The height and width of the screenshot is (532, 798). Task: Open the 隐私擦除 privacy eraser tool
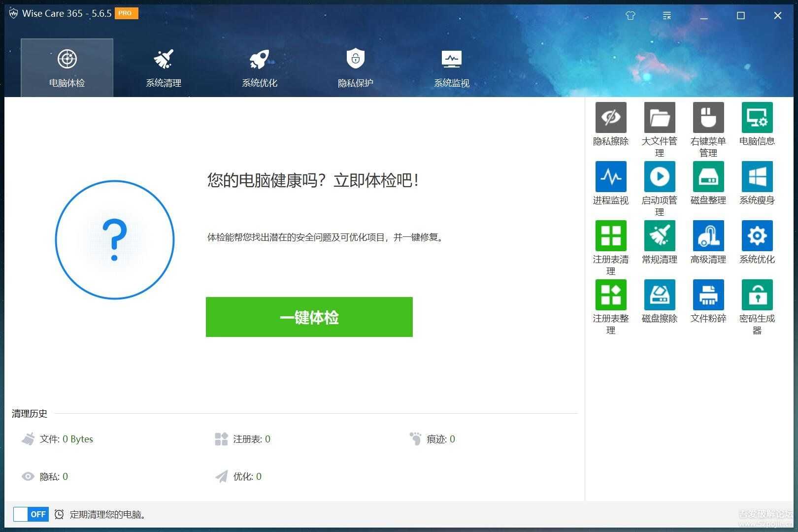pos(610,118)
